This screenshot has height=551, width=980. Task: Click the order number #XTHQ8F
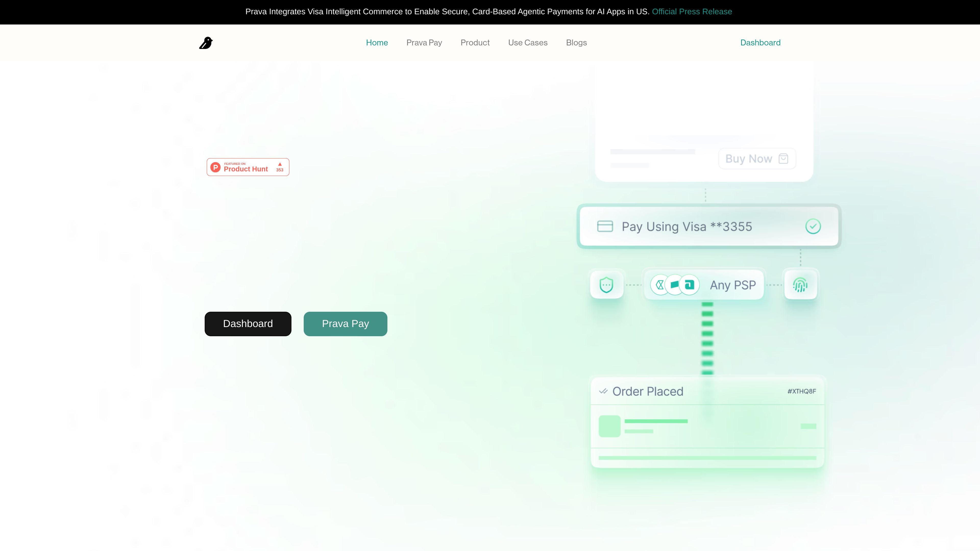click(x=802, y=391)
